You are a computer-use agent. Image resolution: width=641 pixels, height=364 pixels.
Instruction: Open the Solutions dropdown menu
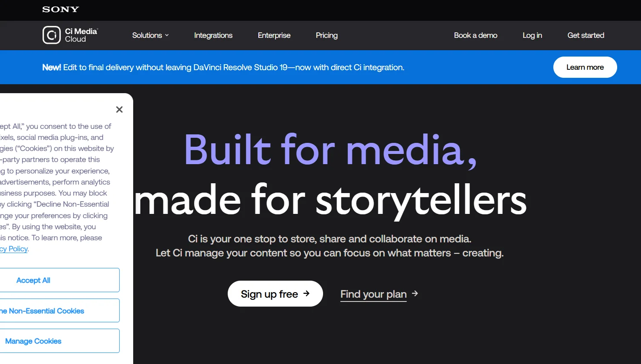coord(147,35)
